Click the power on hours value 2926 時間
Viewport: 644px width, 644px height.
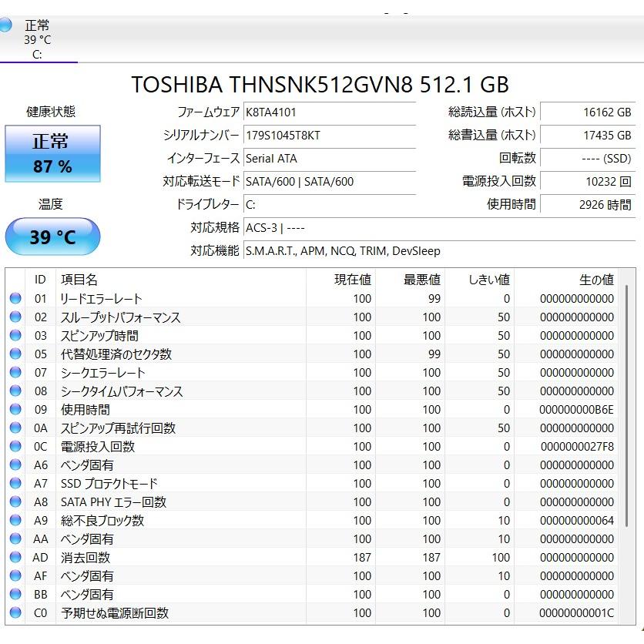588,204
